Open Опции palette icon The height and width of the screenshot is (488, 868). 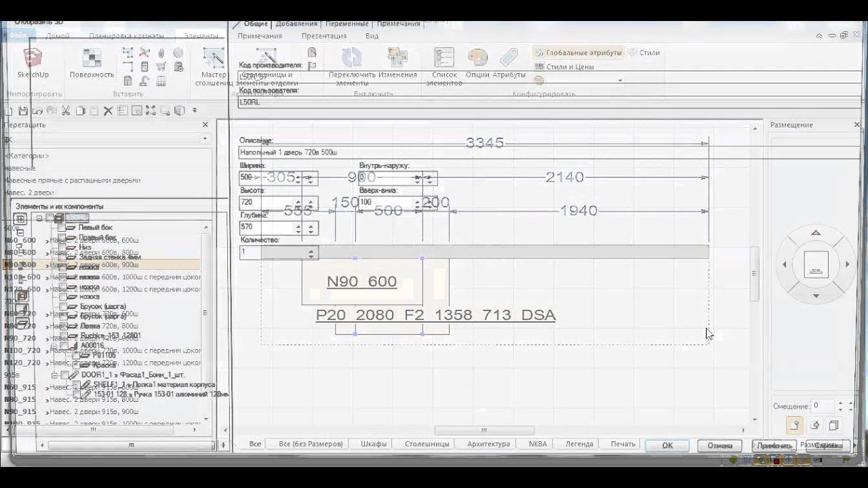[477, 58]
